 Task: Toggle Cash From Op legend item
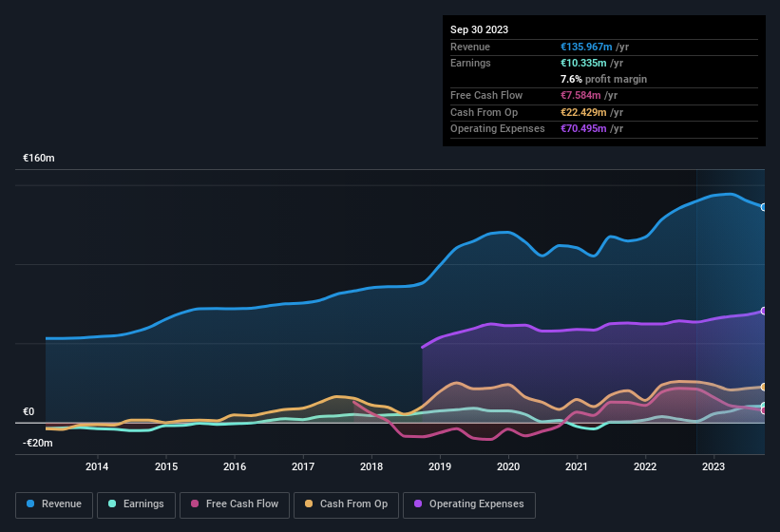[x=346, y=504]
